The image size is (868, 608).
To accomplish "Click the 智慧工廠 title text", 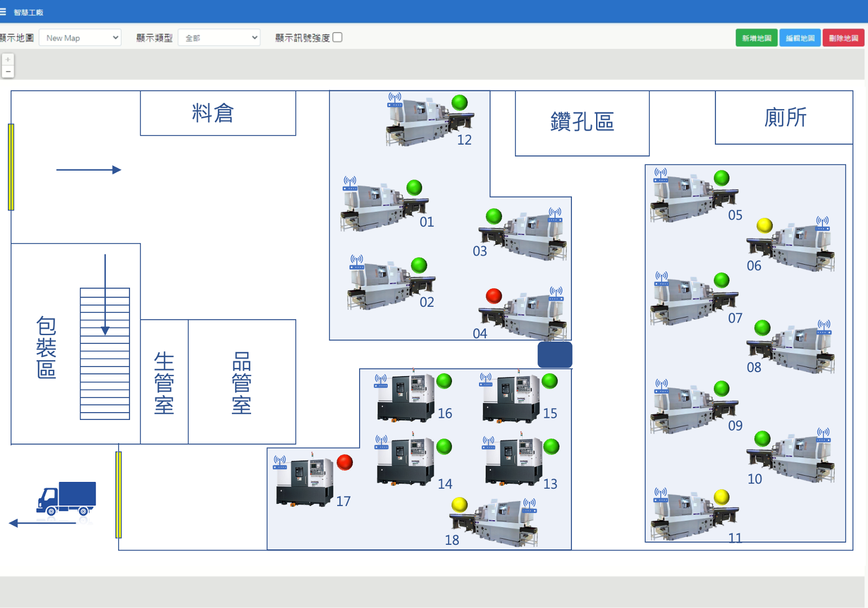I will pos(28,12).
